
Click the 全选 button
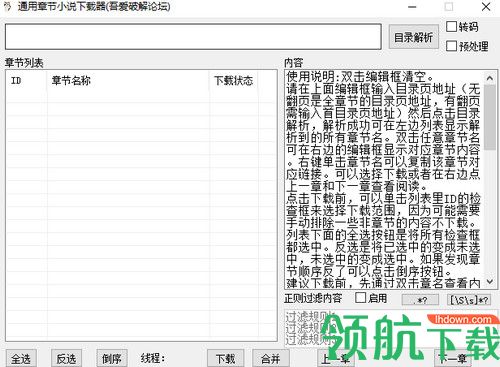click(x=21, y=358)
